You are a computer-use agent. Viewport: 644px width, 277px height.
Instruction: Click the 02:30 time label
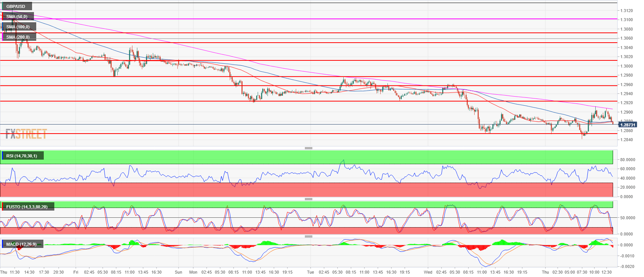click(558, 272)
